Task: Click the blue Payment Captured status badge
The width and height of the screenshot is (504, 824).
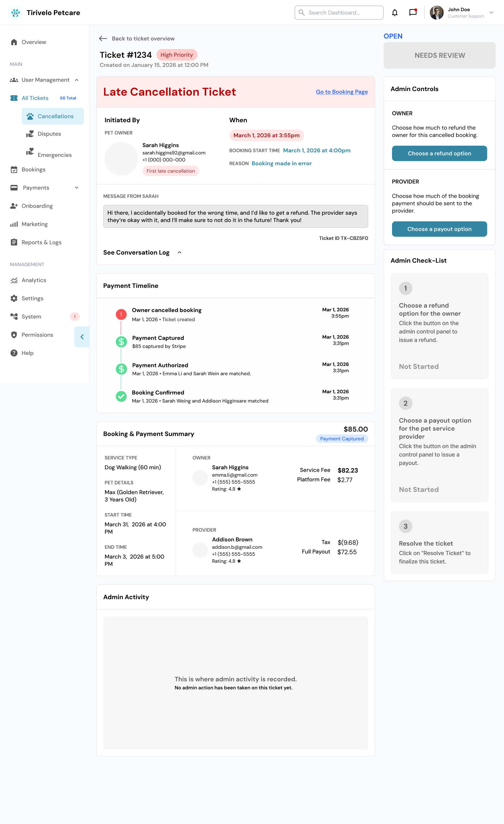Action: click(x=342, y=439)
